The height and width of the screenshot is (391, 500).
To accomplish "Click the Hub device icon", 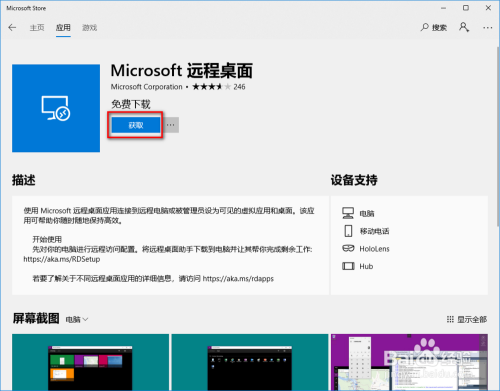I will tap(348, 266).
